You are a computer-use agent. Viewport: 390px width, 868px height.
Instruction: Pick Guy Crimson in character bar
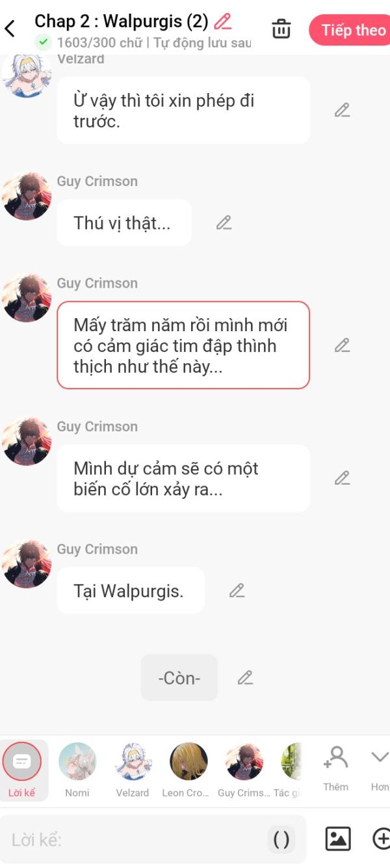click(244, 770)
